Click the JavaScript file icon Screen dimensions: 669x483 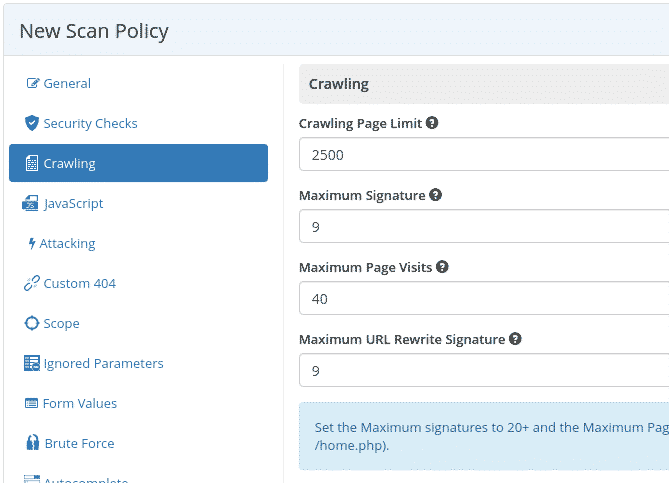point(32,204)
